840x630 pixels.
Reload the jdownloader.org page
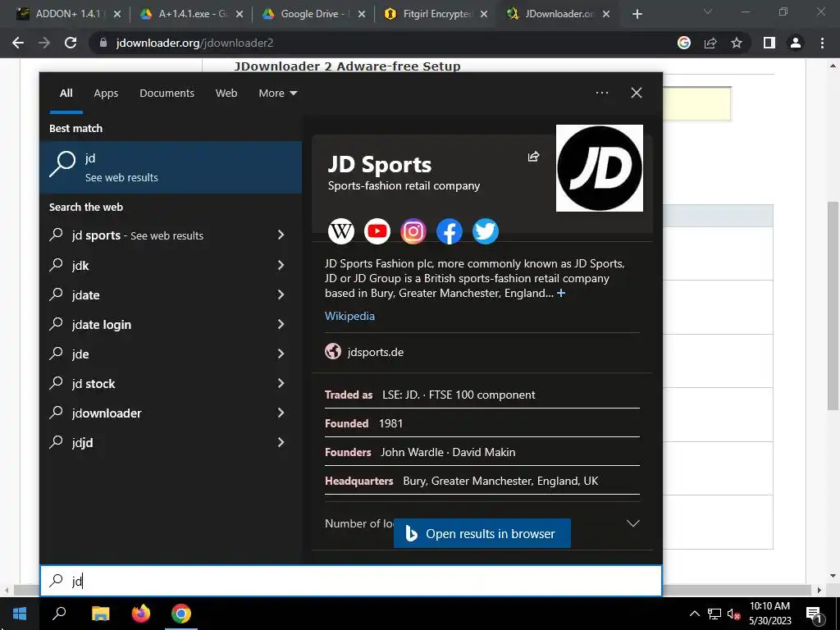(71, 43)
